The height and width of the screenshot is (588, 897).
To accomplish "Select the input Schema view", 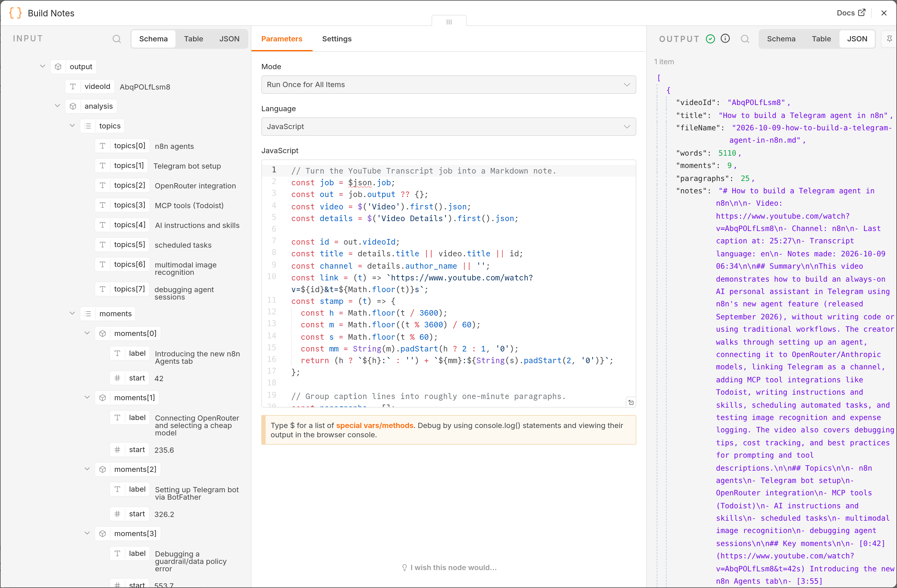I will [x=154, y=39].
